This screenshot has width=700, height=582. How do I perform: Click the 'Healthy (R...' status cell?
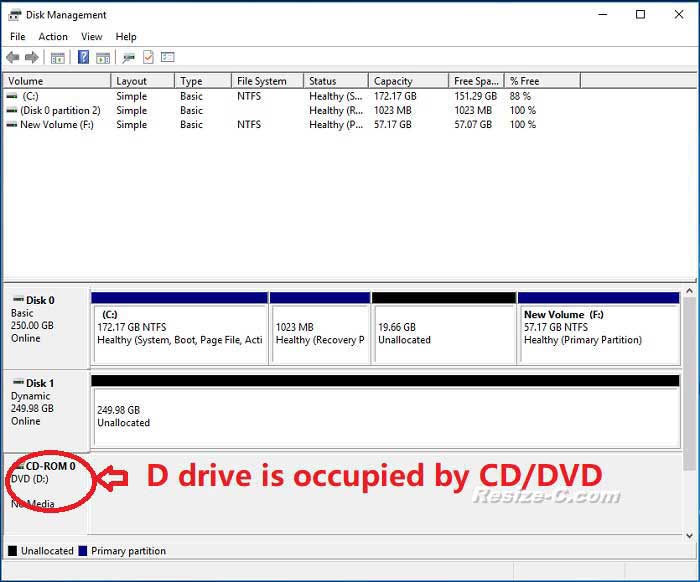tap(336, 110)
